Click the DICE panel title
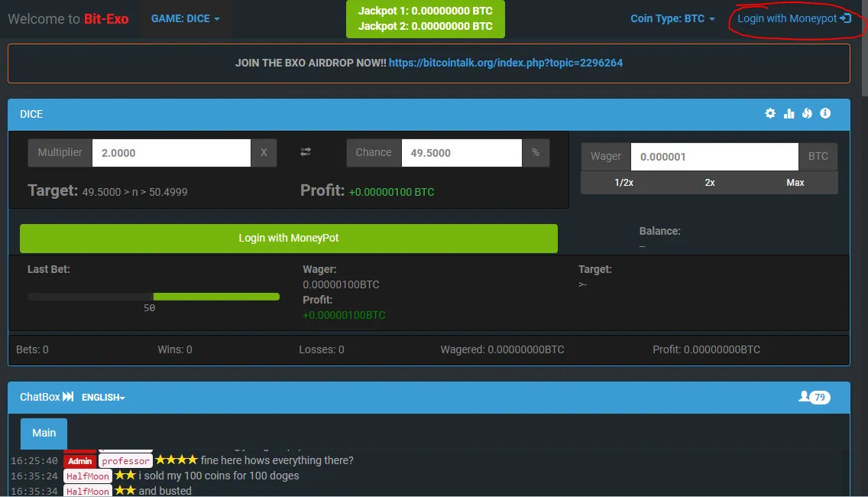 31,114
